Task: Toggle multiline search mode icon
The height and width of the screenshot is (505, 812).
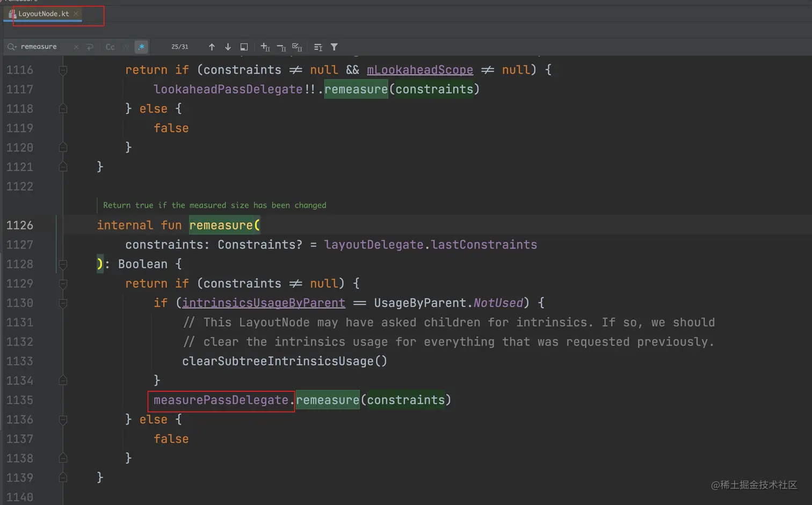Action: coord(318,47)
